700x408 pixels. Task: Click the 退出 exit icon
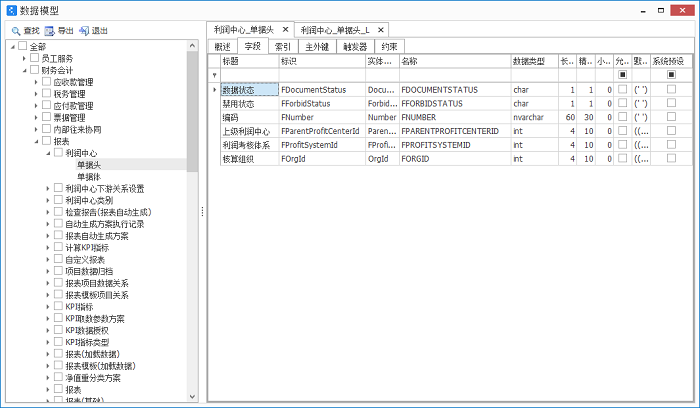(x=84, y=31)
